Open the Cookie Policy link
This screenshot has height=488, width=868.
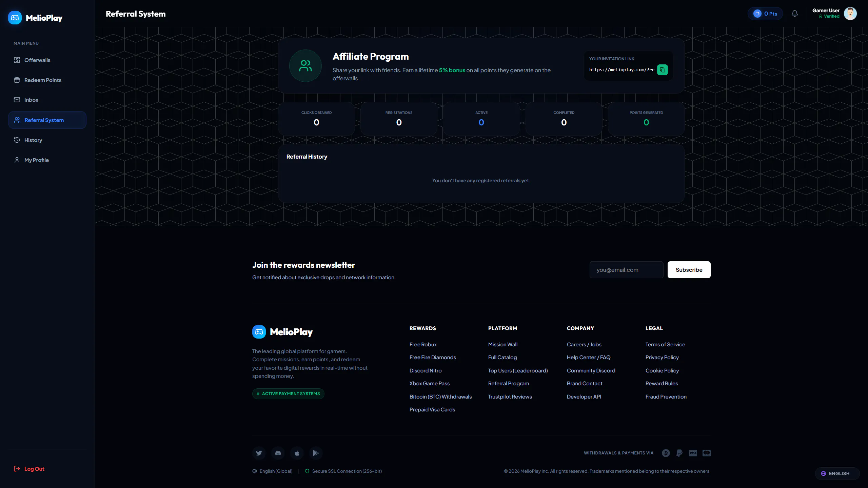[x=662, y=371]
